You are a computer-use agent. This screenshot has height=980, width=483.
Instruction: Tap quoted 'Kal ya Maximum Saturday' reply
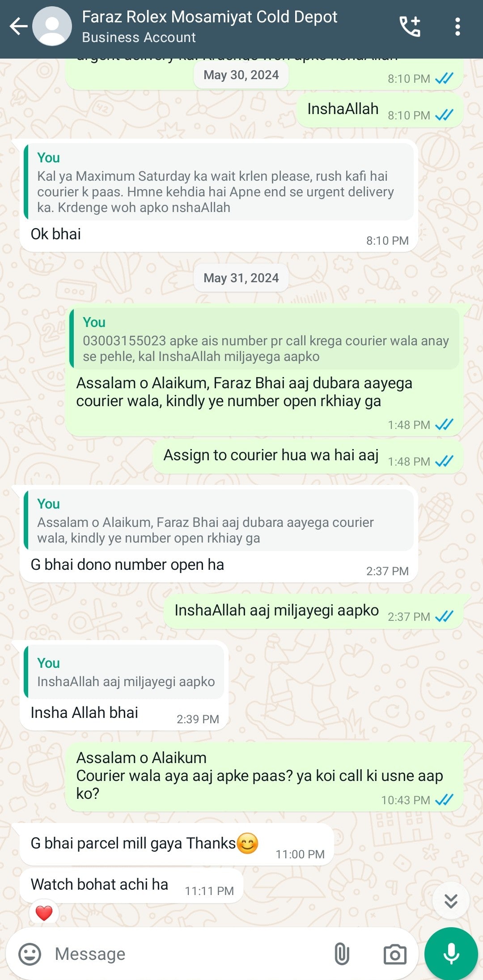218,182
